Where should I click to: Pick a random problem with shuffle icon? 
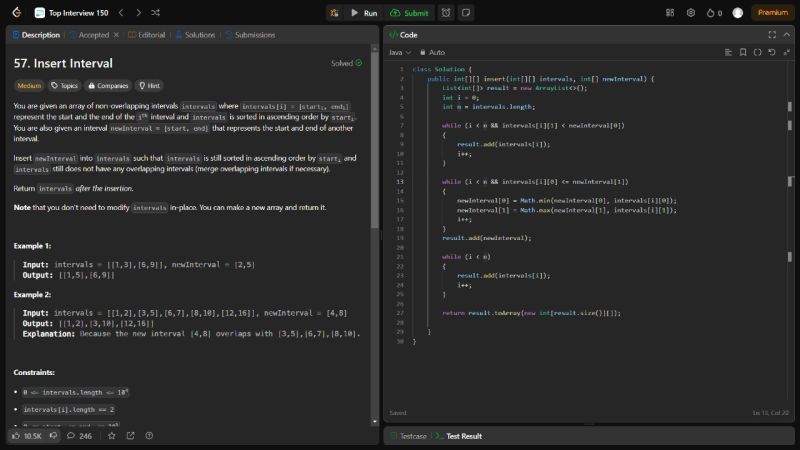coord(156,13)
